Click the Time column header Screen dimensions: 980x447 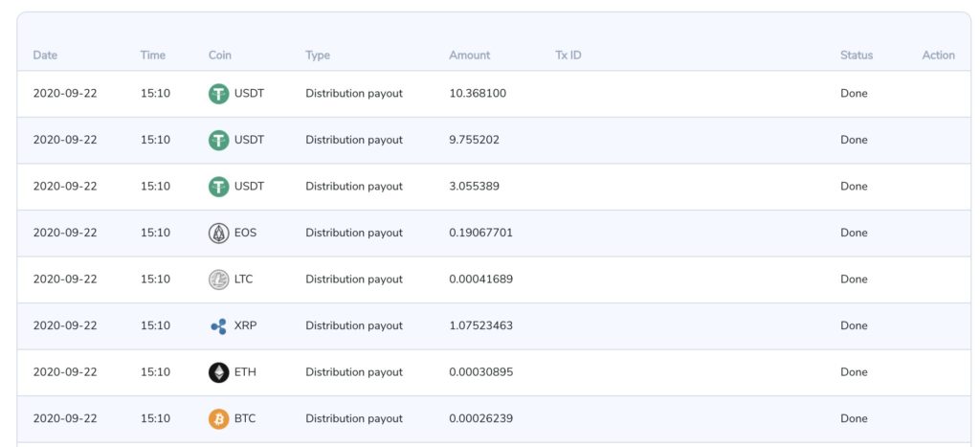[x=153, y=56]
